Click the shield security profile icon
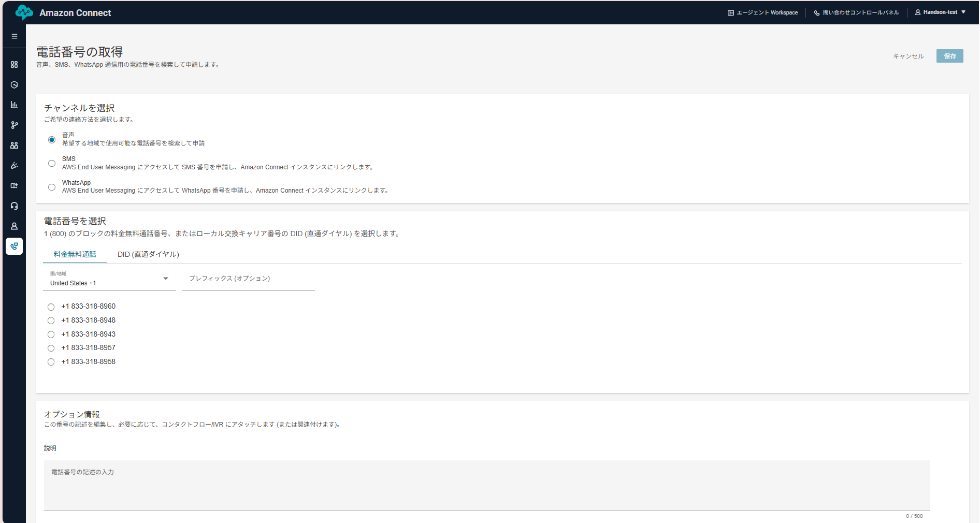Screen dimensions: 980x523 tap(14, 84)
